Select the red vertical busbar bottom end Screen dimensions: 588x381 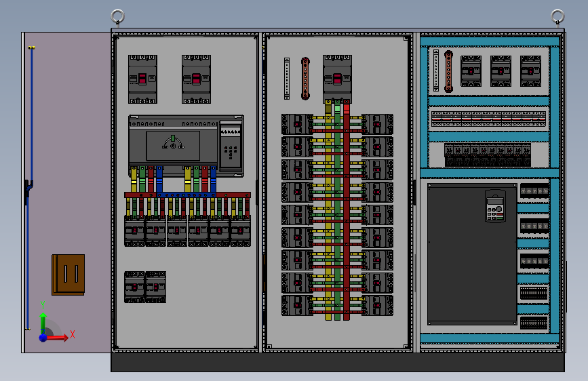(347, 316)
